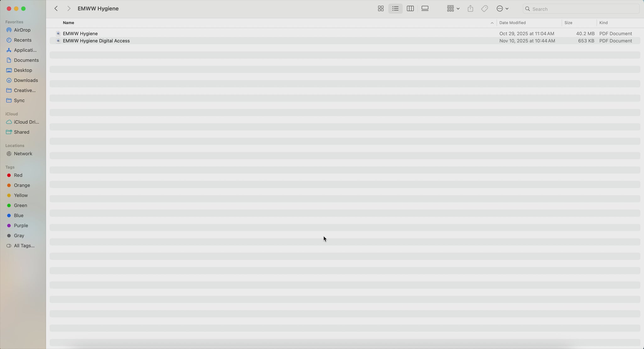Open the Downloads folder in sidebar
Screen dimensions: 644x349
[x=26, y=80]
